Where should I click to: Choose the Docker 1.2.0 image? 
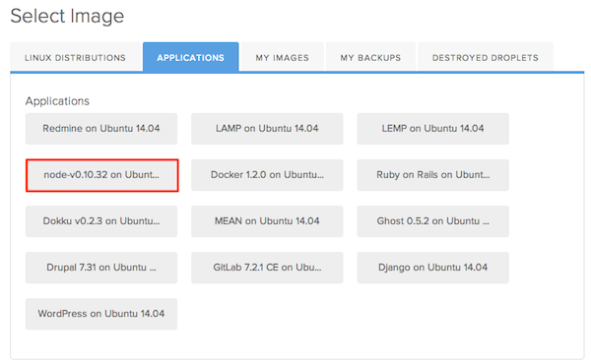267,175
